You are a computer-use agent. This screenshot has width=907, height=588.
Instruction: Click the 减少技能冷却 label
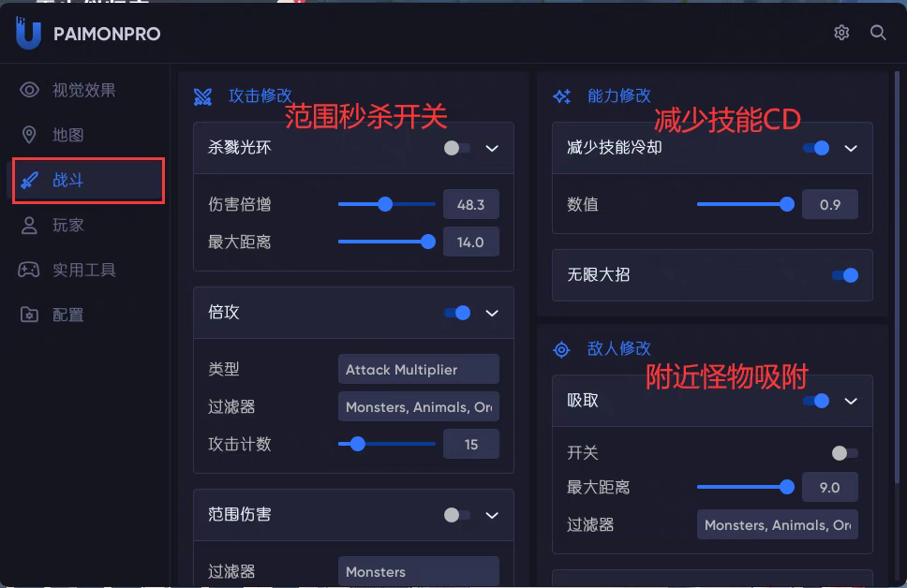[615, 147]
